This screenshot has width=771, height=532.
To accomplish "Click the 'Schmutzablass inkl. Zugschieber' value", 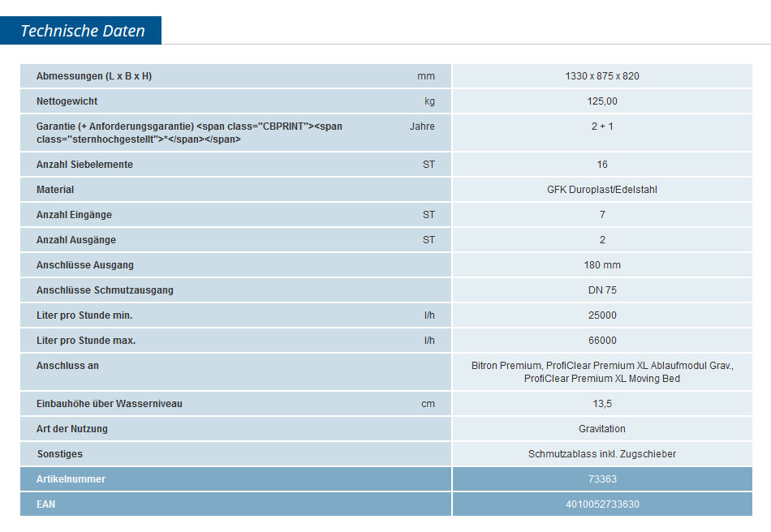I will pos(602,454).
